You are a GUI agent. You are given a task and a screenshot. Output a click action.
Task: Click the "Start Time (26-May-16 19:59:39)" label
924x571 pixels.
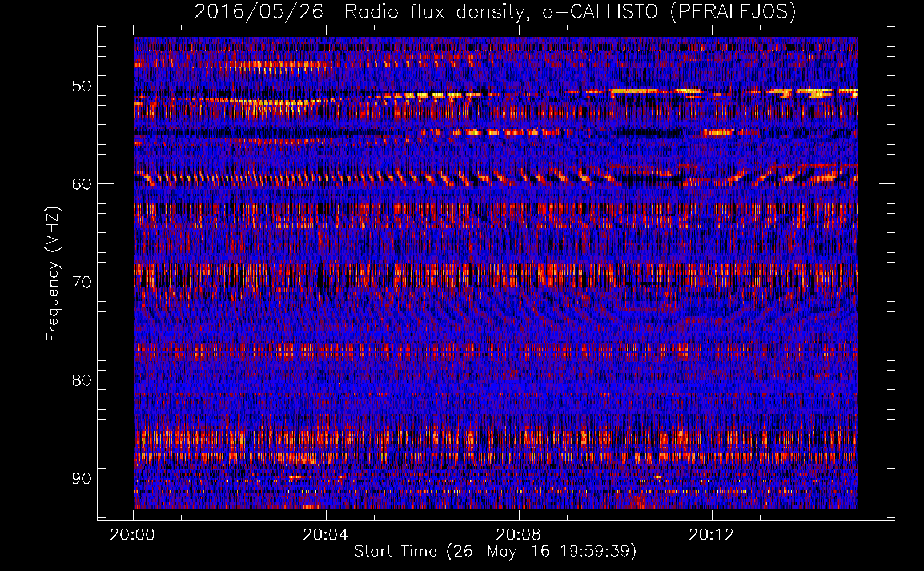click(495, 552)
